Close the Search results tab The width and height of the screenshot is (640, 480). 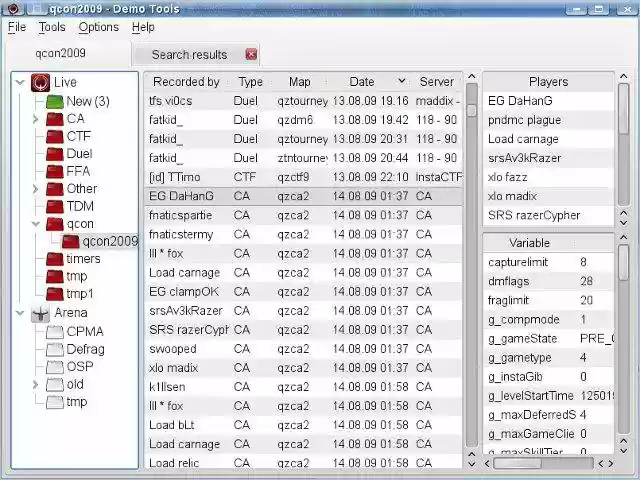[x=251, y=54]
